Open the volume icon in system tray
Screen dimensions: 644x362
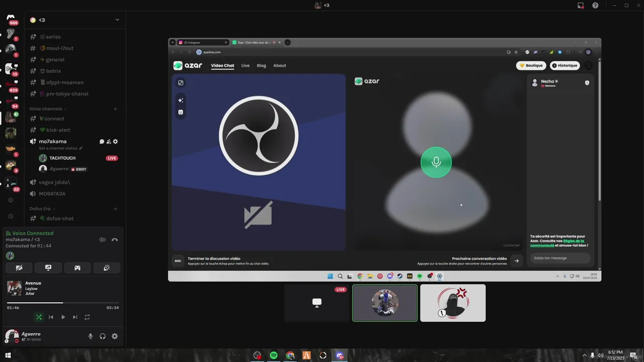pyautogui.click(x=600, y=355)
